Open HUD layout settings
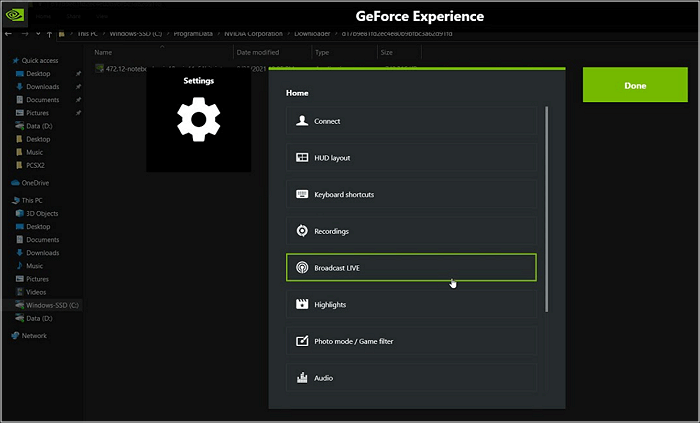 [411, 158]
